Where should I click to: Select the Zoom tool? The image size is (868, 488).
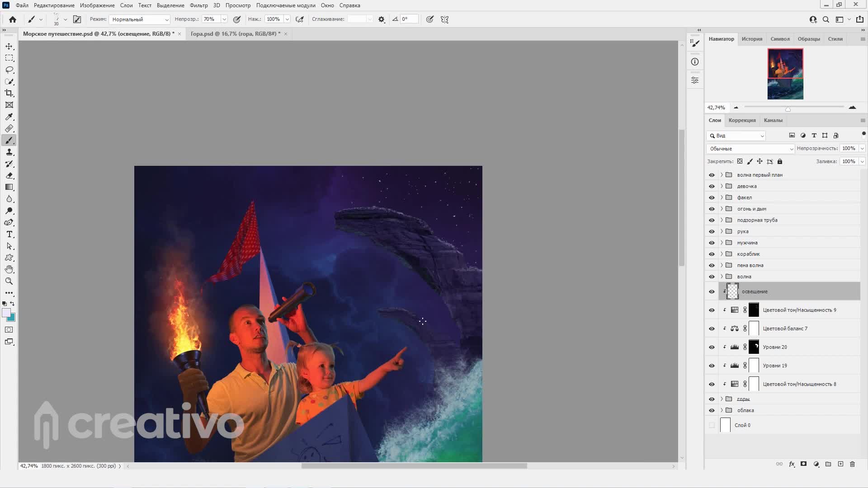click(x=9, y=281)
